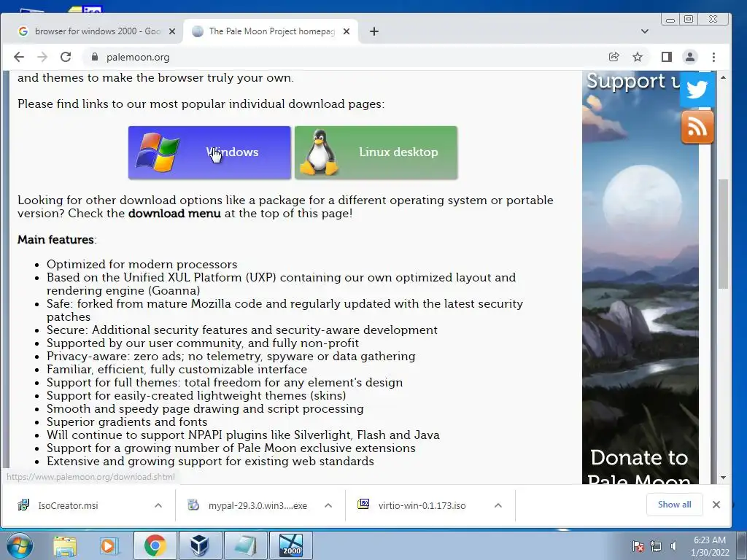Screen dimensions: 747x560
Task: Click Show all downloads
Action: coord(674,505)
